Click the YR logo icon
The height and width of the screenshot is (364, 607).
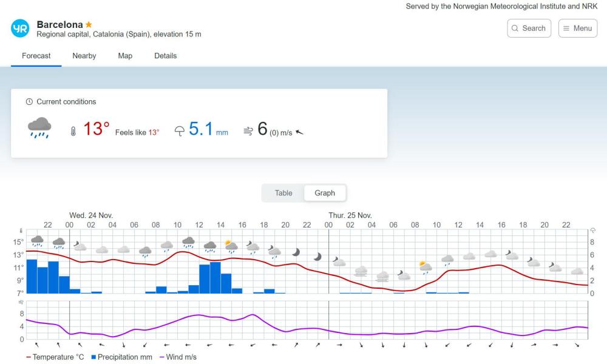20,29
